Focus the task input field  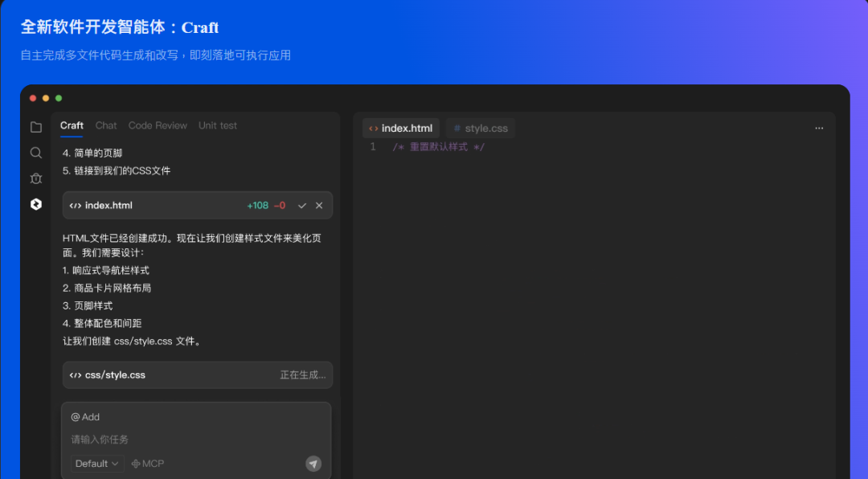(196, 439)
